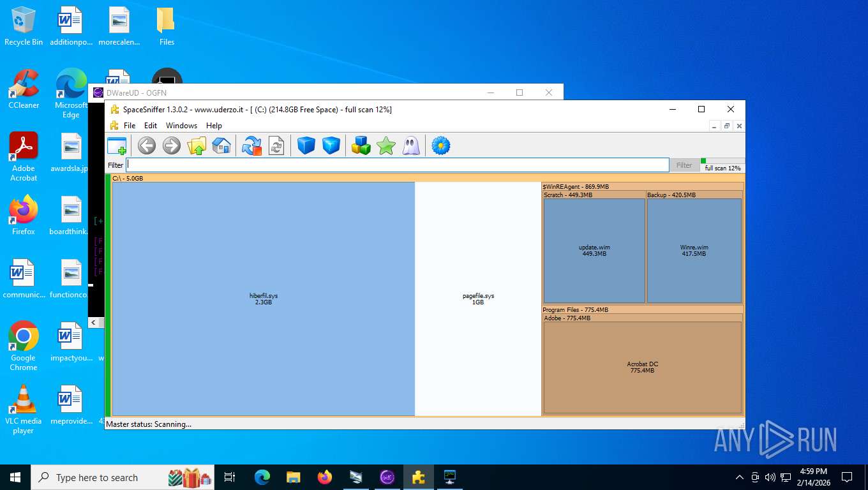Select the communic... Word document icon
The image size is (868, 490).
(x=24, y=279)
